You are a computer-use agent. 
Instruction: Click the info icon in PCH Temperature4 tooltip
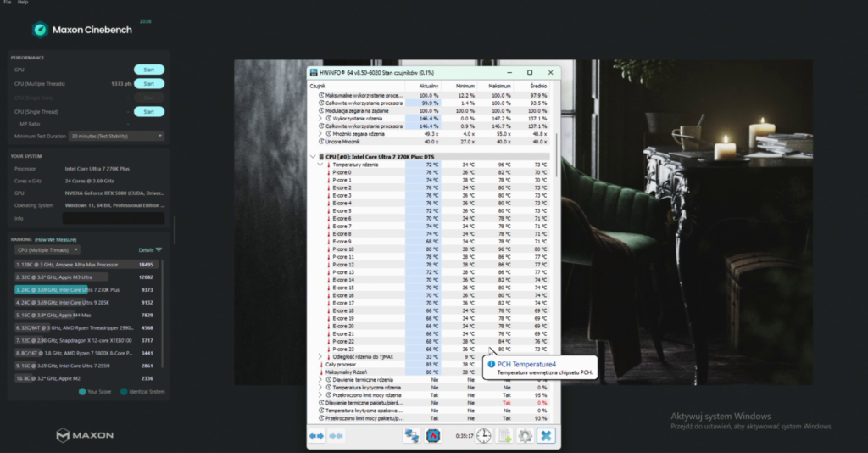[491, 365]
